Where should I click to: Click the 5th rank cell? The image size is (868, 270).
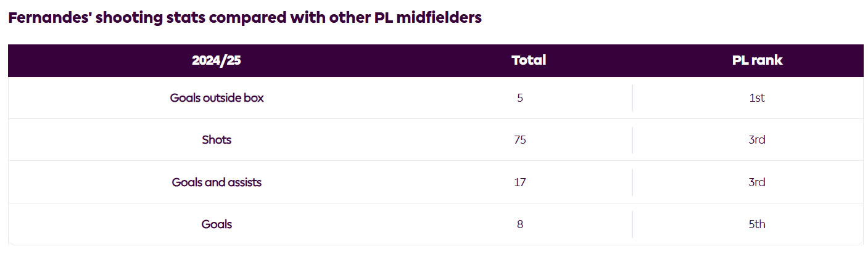click(756, 224)
